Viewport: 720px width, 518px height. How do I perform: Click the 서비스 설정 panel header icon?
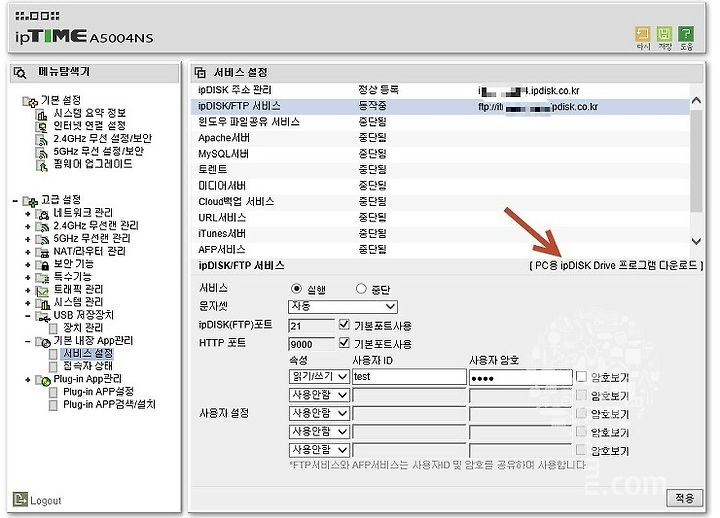click(200, 73)
